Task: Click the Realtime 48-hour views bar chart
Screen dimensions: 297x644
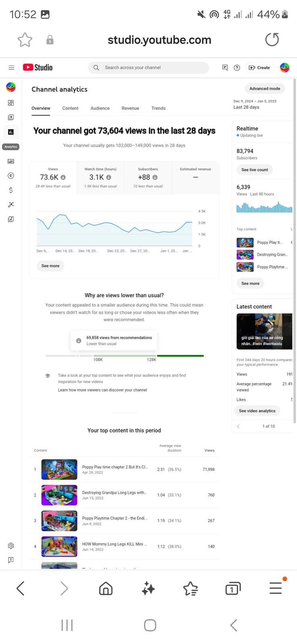Action: (x=264, y=207)
